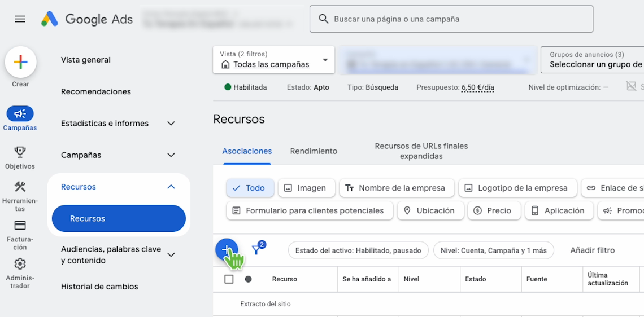This screenshot has height=317, width=644.
Task: Open Historial de cambios
Action: click(99, 287)
